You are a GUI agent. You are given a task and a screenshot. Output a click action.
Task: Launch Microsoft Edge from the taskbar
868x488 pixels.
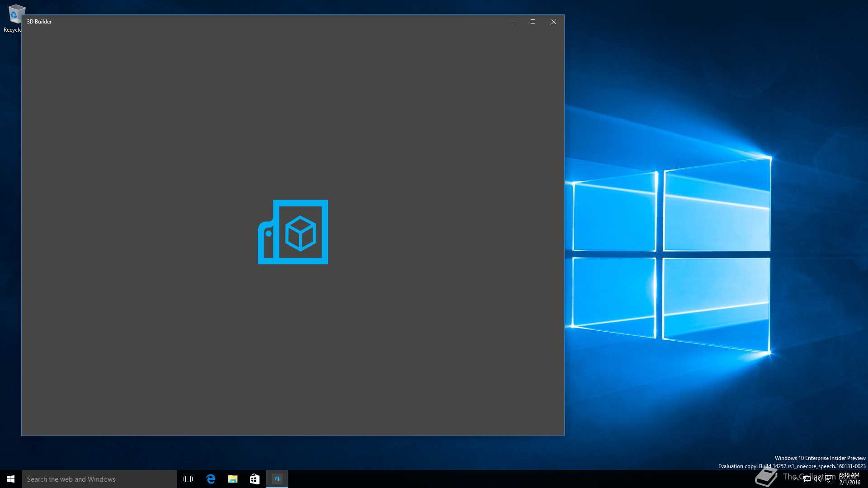coord(211,479)
